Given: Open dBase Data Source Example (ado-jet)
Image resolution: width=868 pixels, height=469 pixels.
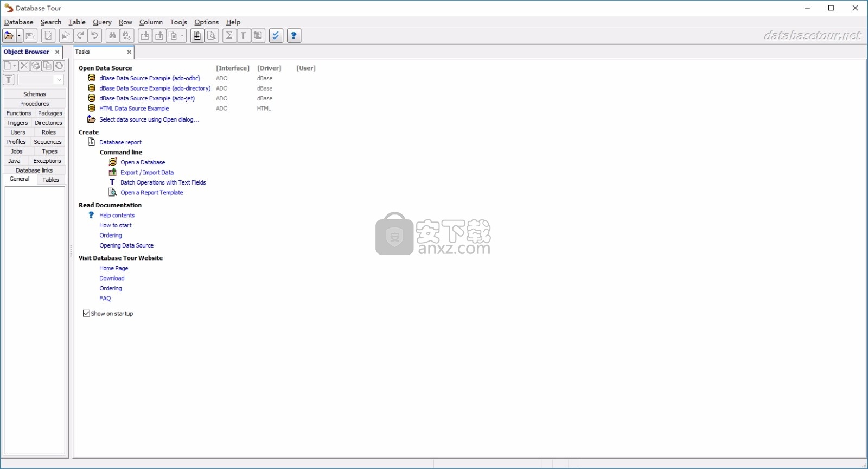Looking at the screenshot, I should tap(147, 98).
